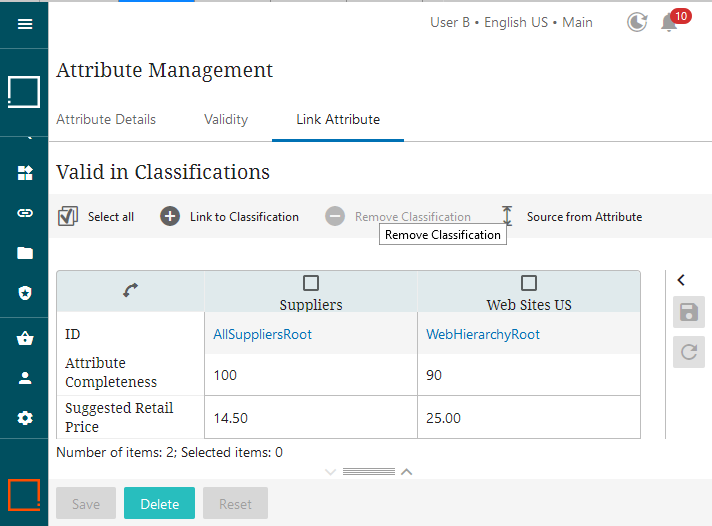Image resolution: width=712 pixels, height=526 pixels.
Task: Check the Suppliers column checkbox
Action: pyautogui.click(x=311, y=283)
